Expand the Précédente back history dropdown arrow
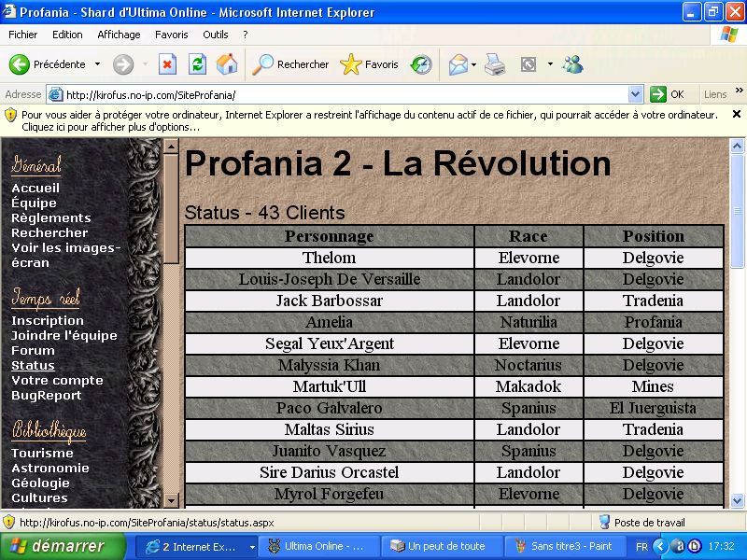This screenshot has height=560, width=747. pyautogui.click(x=97, y=64)
